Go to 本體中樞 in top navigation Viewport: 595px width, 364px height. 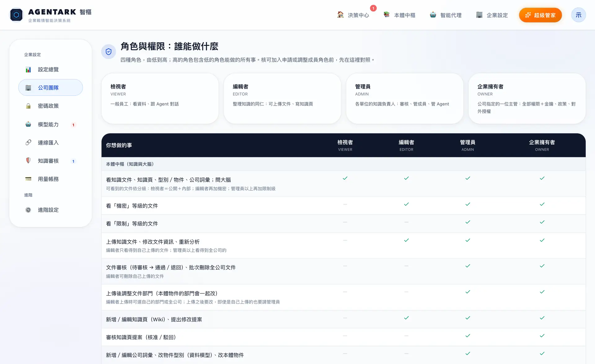click(x=399, y=15)
